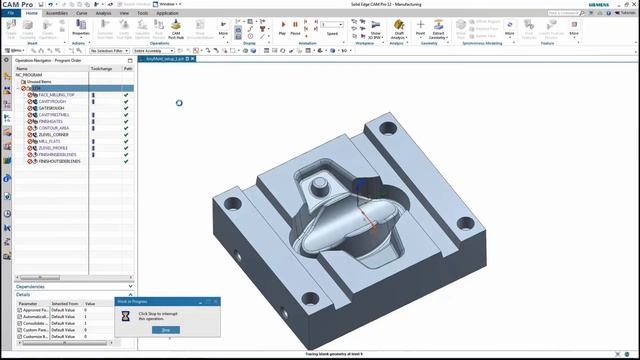640x360 pixels.
Task: Toggle the Customize B... parameter checkbox
Action: pos(20,336)
